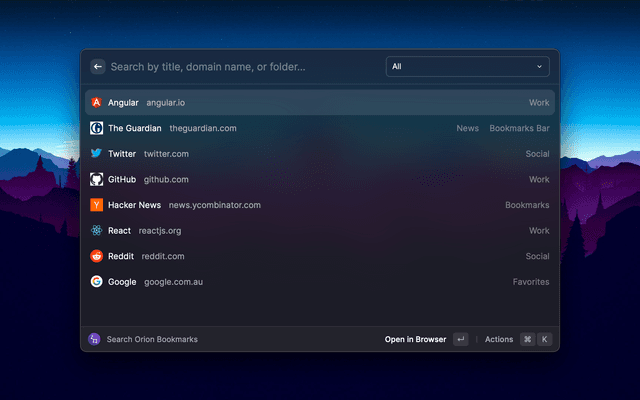This screenshot has width=640, height=400.
Task: Click the back arrow icon
Action: (98, 67)
